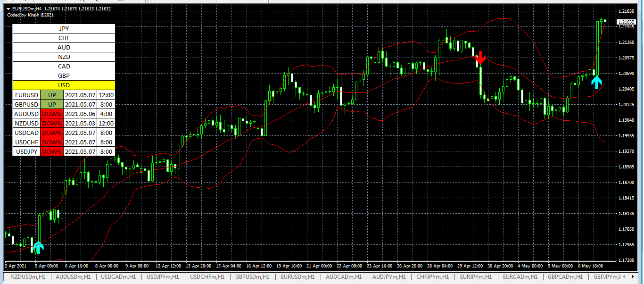The height and width of the screenshot is (284, 644).
Task: Select the JPY currency button
Action: [64, 29]
